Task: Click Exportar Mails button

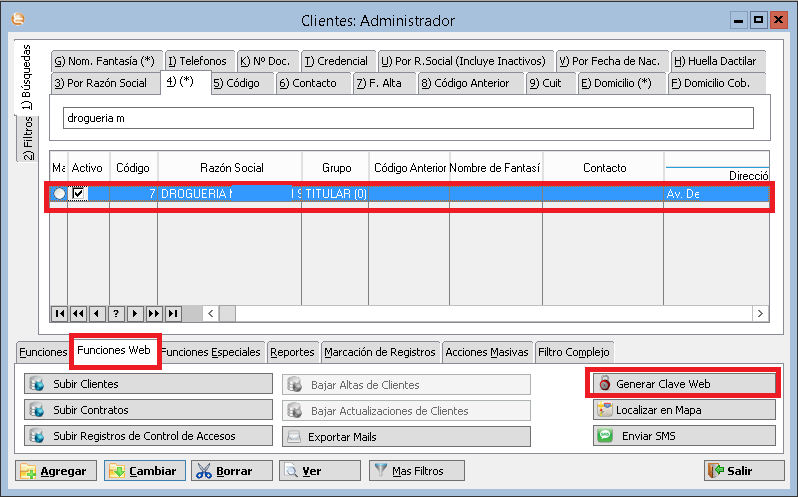Action: pos(406,436)
